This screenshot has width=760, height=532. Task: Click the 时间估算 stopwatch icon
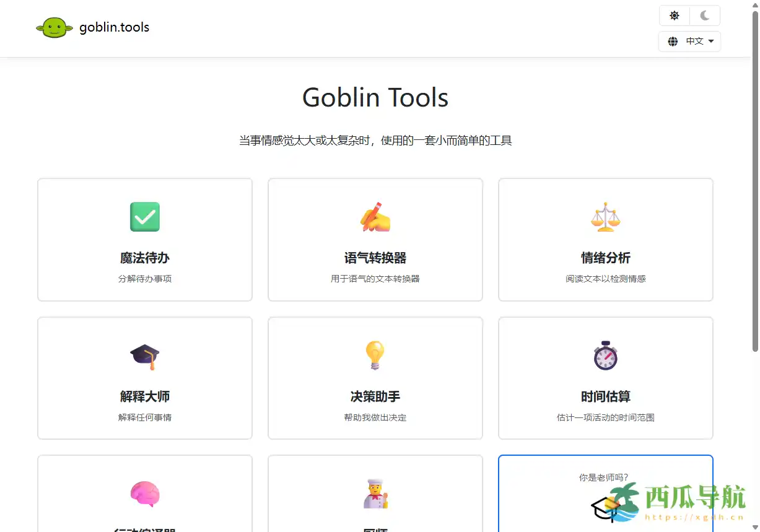[x=605, y=355]
